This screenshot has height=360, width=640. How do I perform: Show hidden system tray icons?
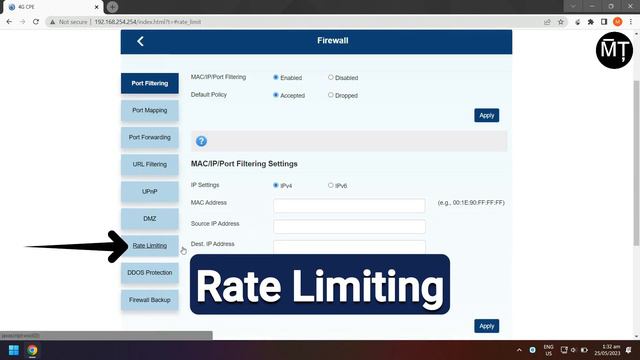coord(519,350)
